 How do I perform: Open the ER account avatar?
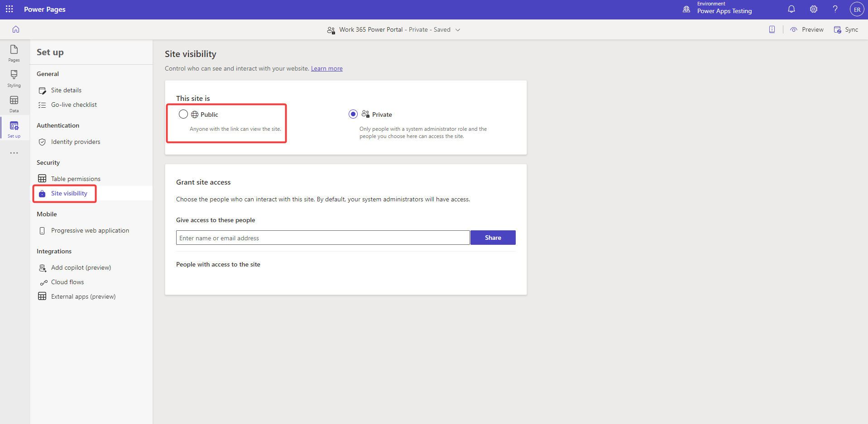pos(857,9)
